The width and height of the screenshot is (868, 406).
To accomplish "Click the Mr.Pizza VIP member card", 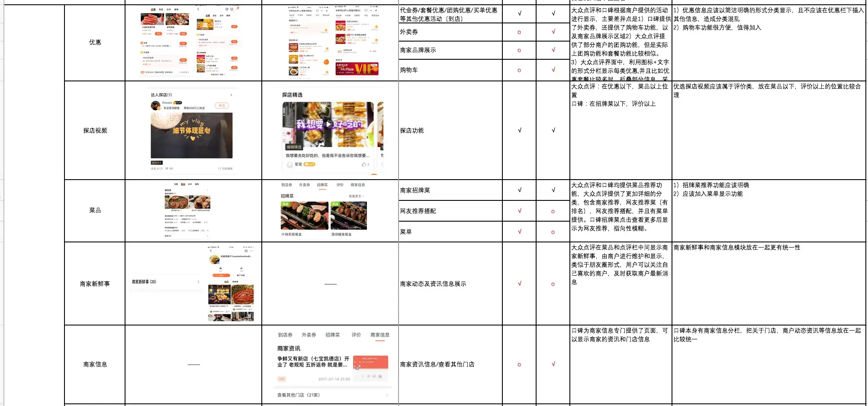I will (x=357, y=69).
